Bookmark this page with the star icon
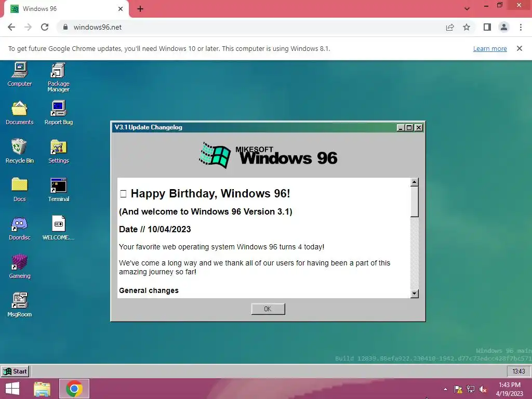 (467, 27)
